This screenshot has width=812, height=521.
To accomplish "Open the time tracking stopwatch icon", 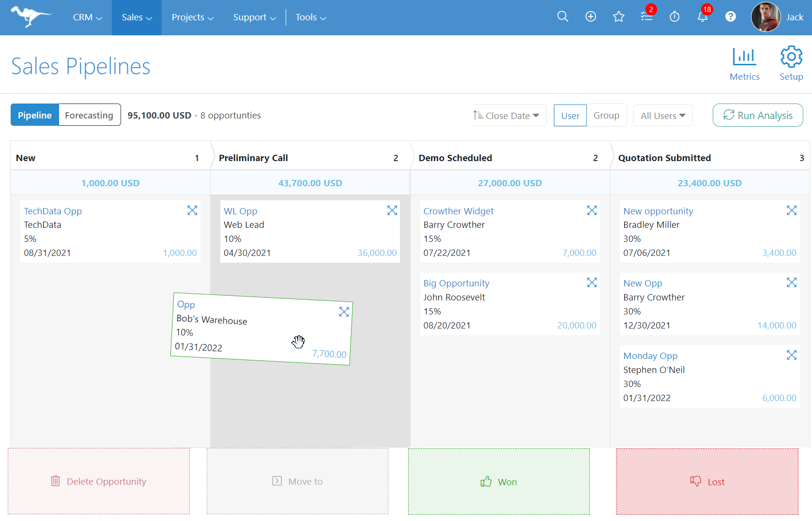I will pos(674,16).
